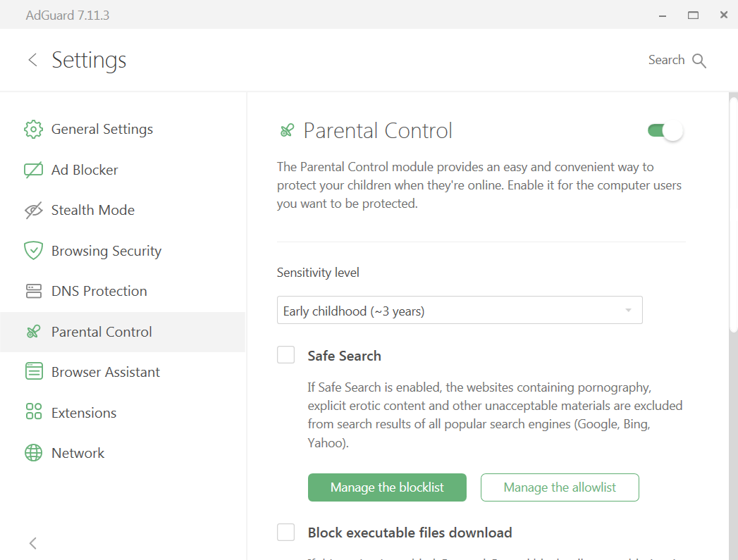Open Browser Assistant via its sidebar icon

point(33,371)
